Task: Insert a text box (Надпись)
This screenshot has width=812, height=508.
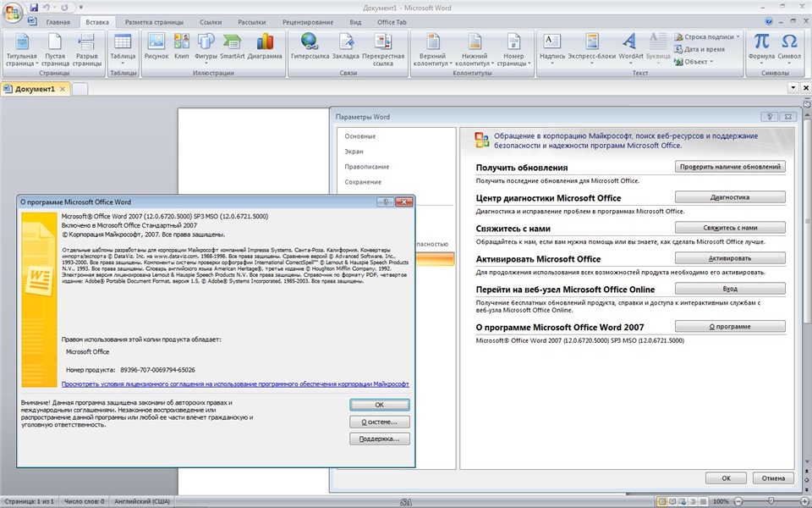Action: 552,50
